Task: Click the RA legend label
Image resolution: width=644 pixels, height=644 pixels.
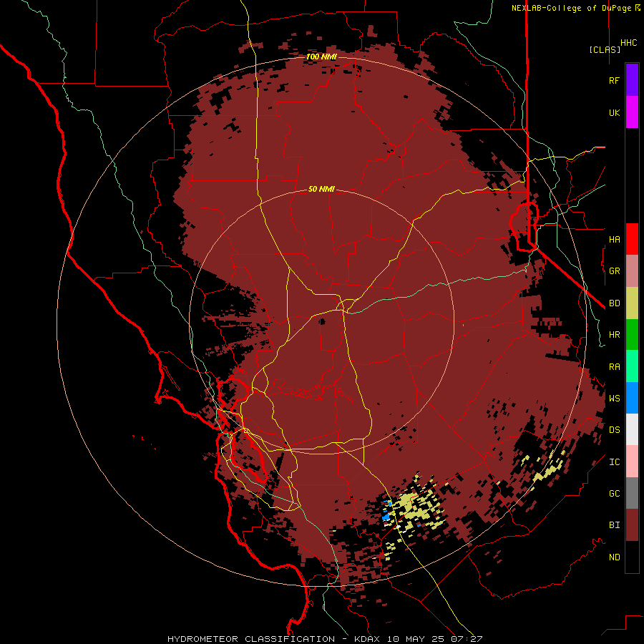Action: [614, 367]
